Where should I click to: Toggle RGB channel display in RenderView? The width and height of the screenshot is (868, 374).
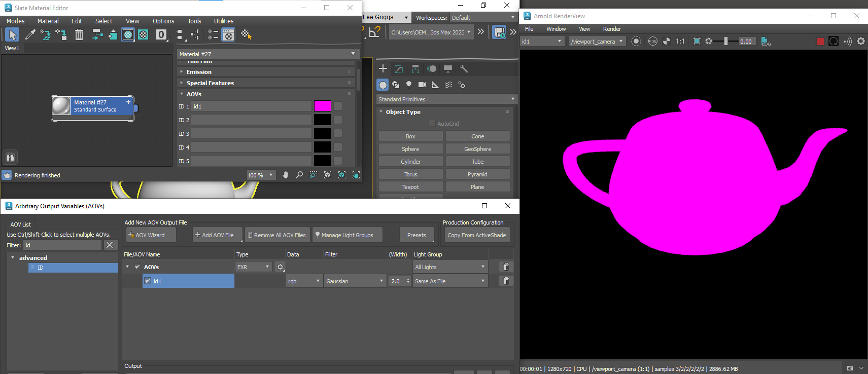point(653,42)
